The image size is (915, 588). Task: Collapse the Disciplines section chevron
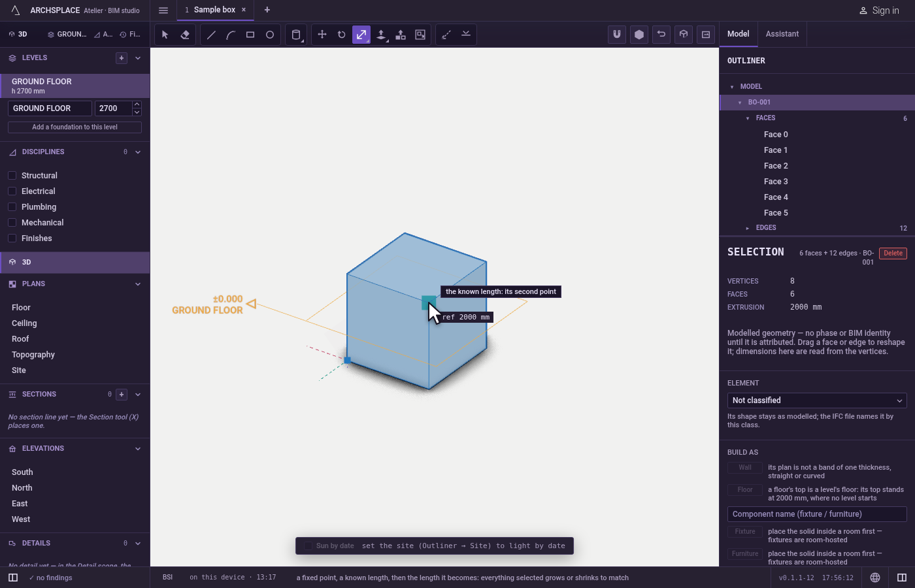click(138, 152)
